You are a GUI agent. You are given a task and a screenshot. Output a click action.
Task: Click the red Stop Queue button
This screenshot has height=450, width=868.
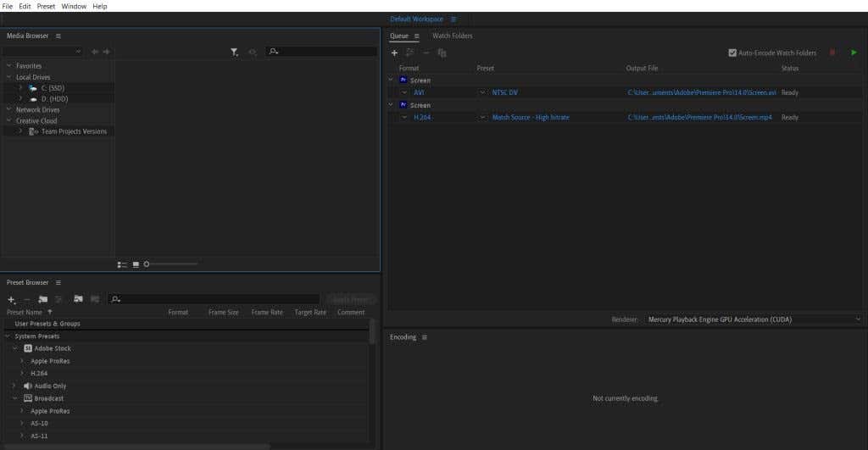[x=832, y=53]
